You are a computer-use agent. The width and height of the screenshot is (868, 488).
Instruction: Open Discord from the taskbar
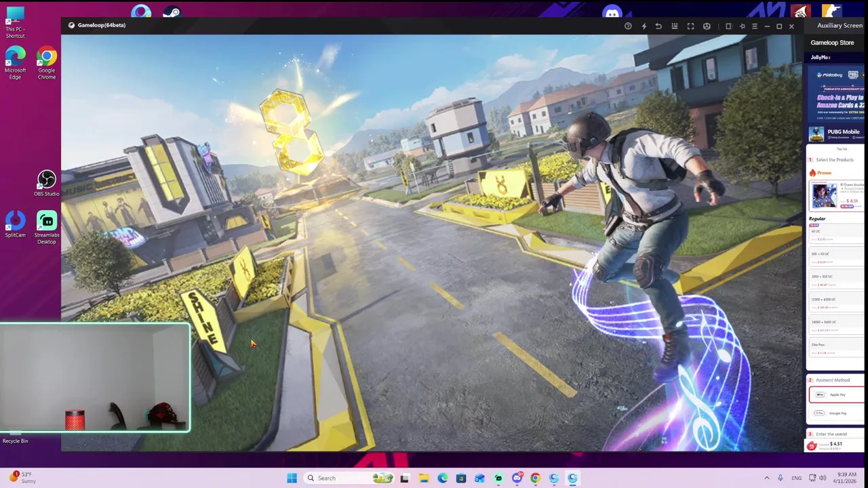pos(517,478)
